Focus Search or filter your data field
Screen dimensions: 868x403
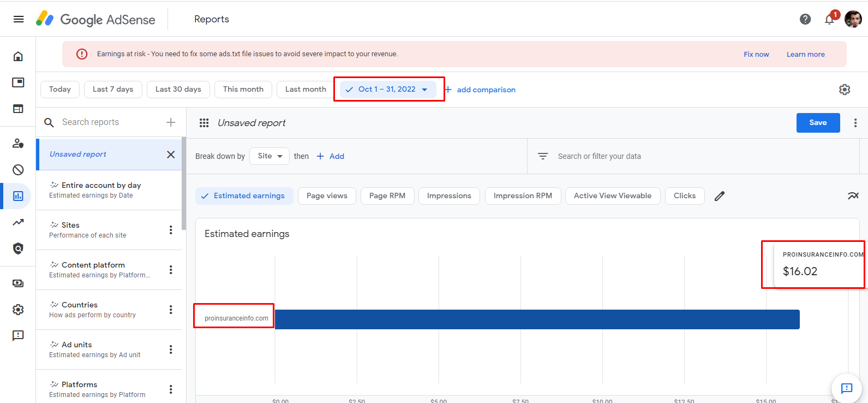click(x=599, y=156)
